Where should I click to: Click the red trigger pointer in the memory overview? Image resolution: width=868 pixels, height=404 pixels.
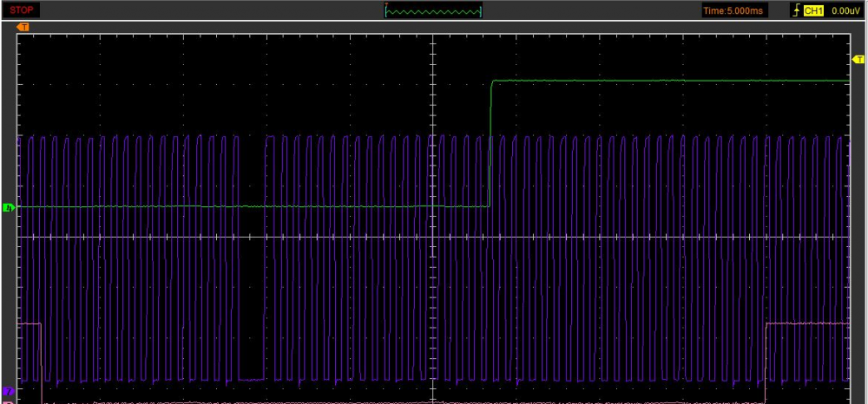385,4
